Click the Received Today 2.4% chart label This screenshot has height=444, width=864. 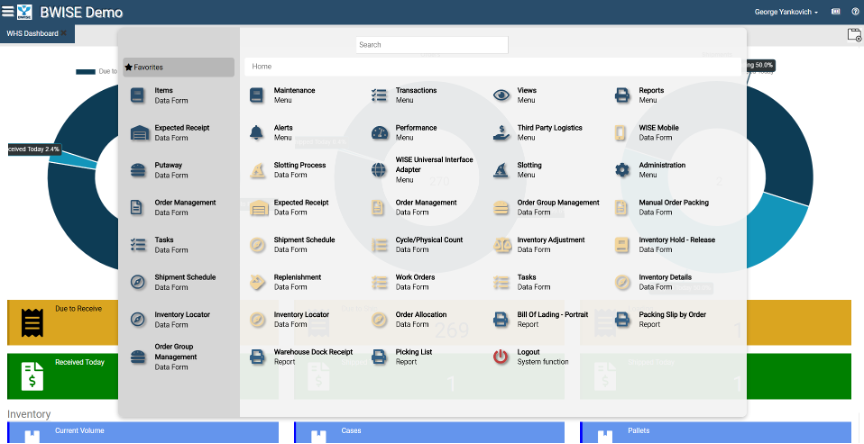(x=34, y=149)
